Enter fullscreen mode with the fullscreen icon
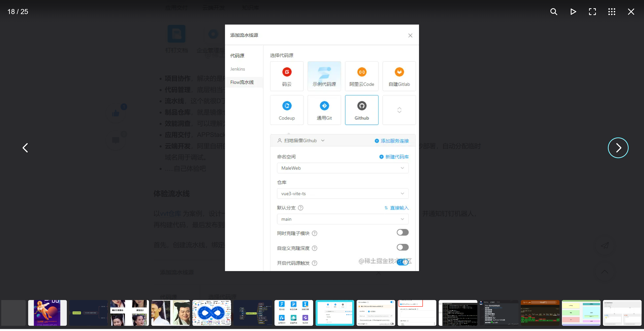Image resolution: width=644 pixels, height=331 pixels. coord(592,12)
